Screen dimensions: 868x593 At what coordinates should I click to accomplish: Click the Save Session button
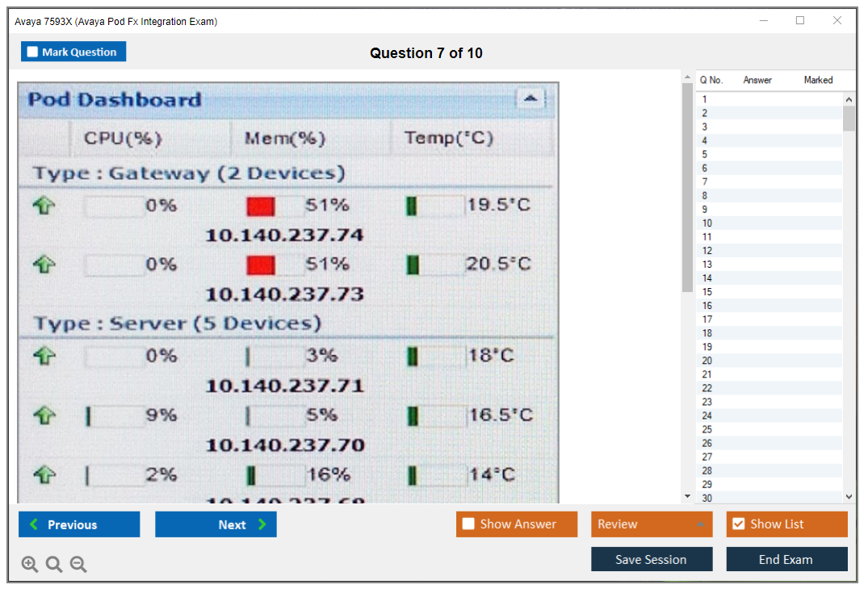coord(651,559)
